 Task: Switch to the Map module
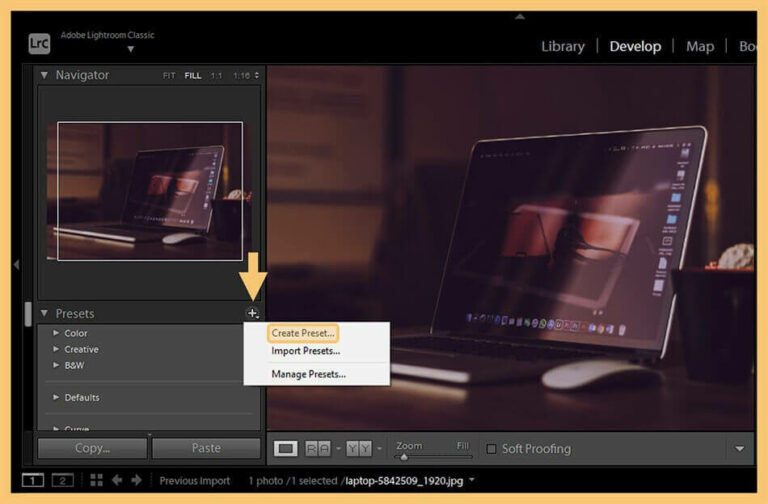[x=700, y=47]
